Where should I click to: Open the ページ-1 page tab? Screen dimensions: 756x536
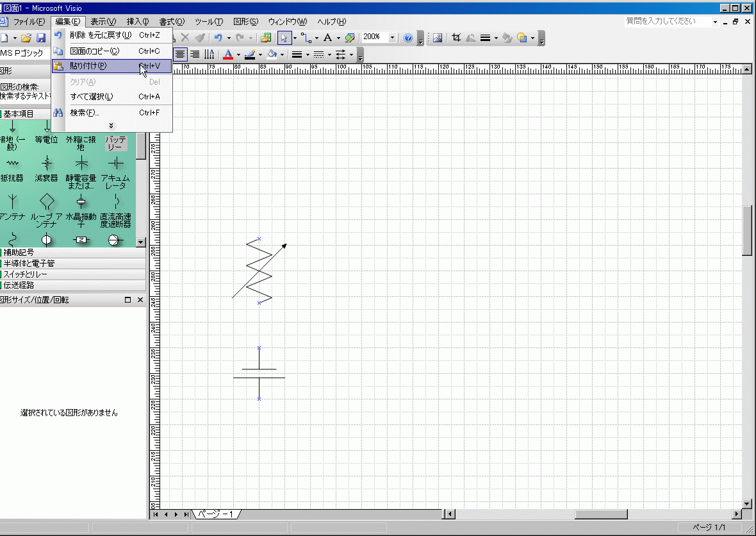pyautogui.click(x=216, y=514)
